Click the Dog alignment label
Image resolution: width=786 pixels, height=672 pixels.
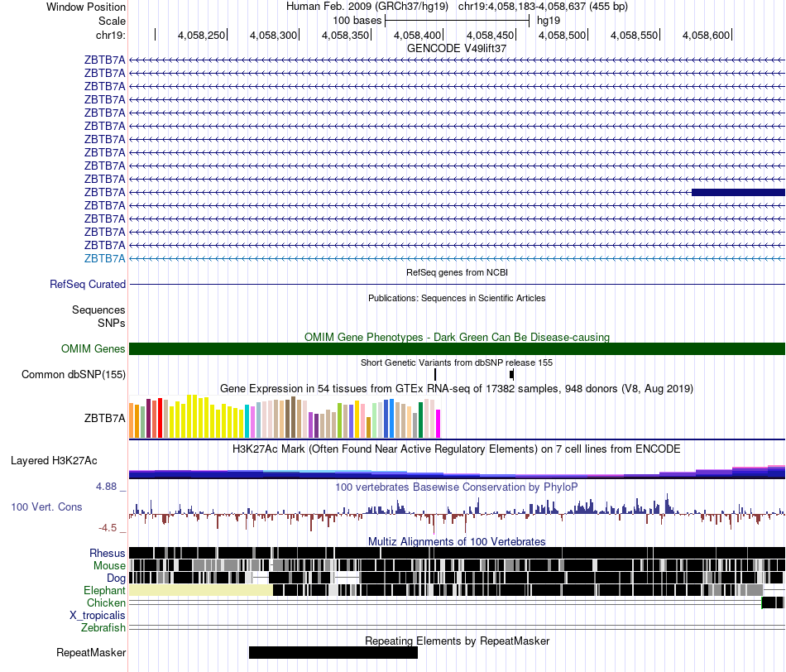117,578
